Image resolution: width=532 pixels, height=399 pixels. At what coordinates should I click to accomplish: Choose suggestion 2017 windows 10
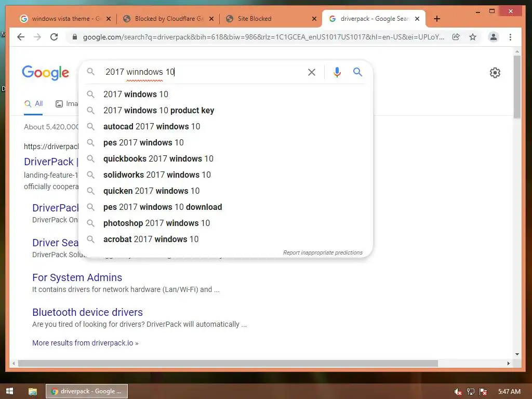tap(225, 94)
